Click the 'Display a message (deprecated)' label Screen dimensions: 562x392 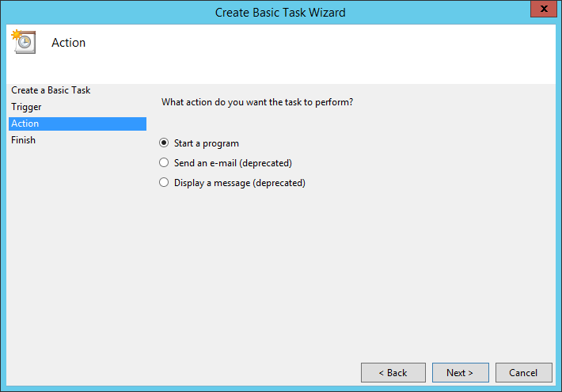pyautogui.click(x=240, y=183)
